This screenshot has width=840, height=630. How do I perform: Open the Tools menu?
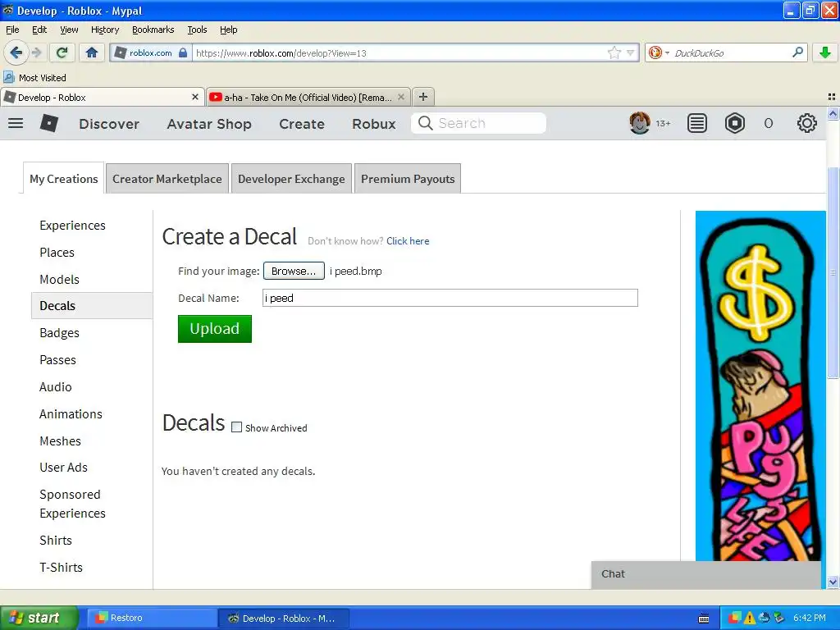pyautogui.click(x=197, y=30)
